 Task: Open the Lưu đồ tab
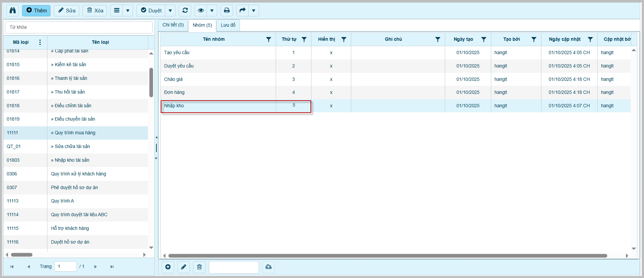tap(228, 25)
